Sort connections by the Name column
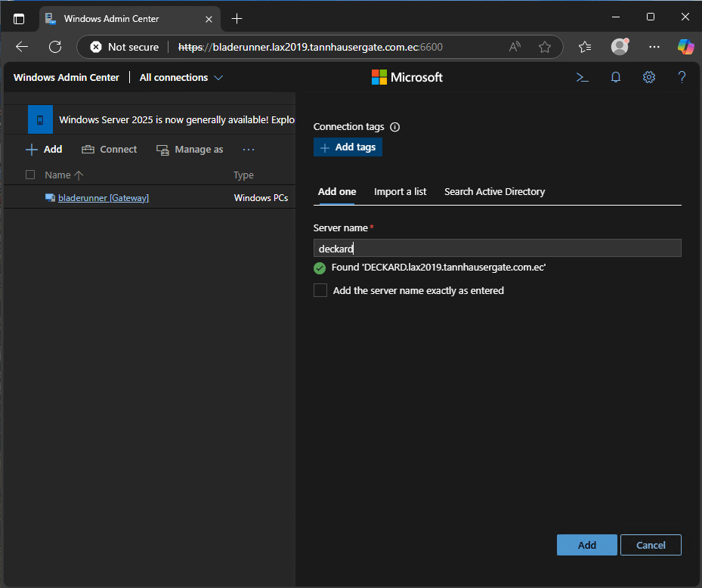The image size is (702, 588). click(x=57, y=175)
